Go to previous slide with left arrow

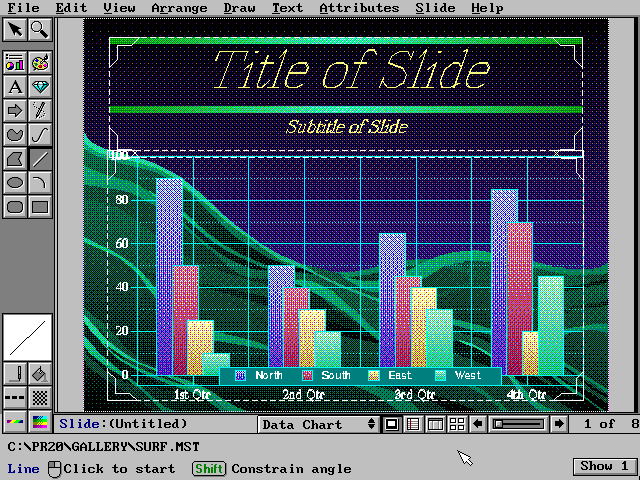(478, 424)
